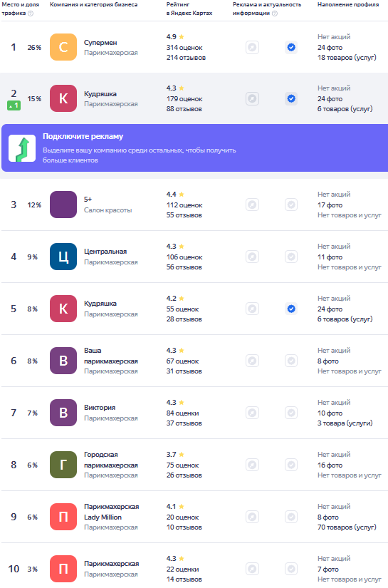Screen dimensions: 388x588
Task: Click the Подключите рекламу banner heading
Action: 83,137
